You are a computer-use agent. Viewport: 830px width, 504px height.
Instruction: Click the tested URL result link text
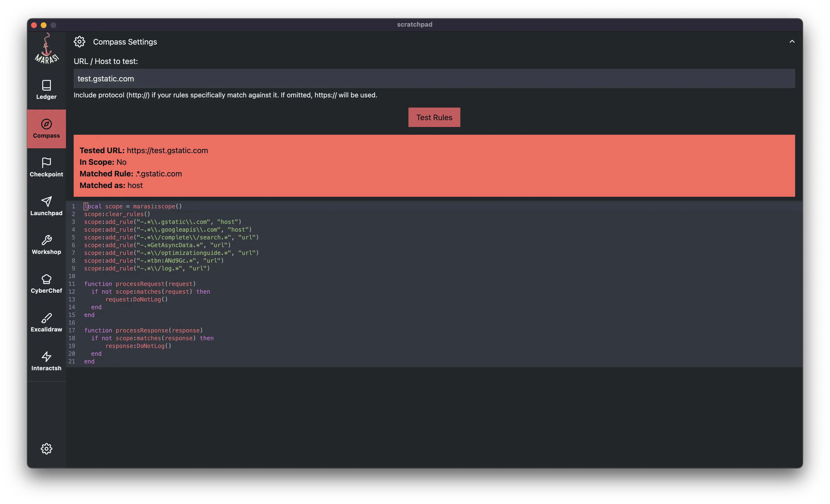[168, 150]
